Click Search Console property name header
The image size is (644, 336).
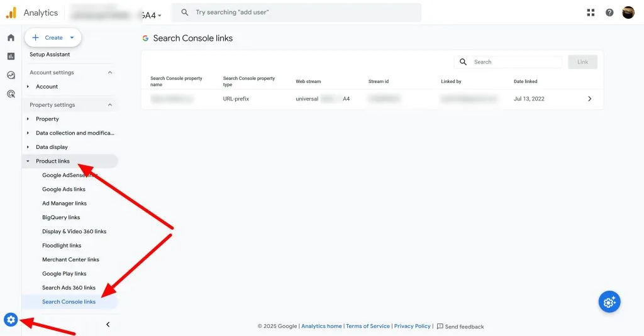pos(176,81)
